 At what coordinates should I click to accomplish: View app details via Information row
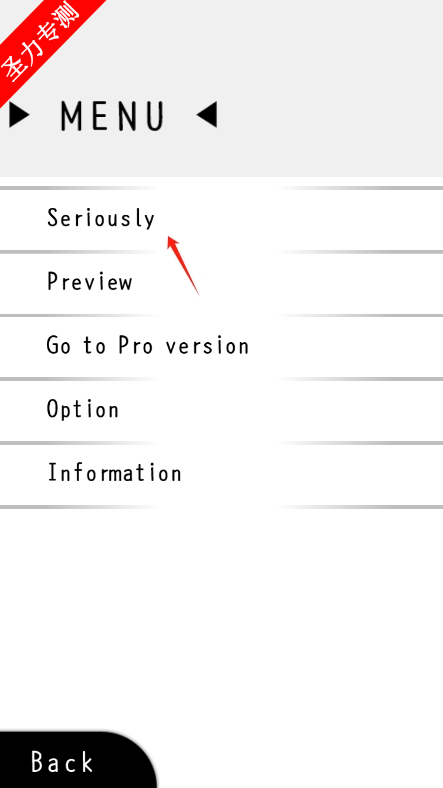[222, 475]
